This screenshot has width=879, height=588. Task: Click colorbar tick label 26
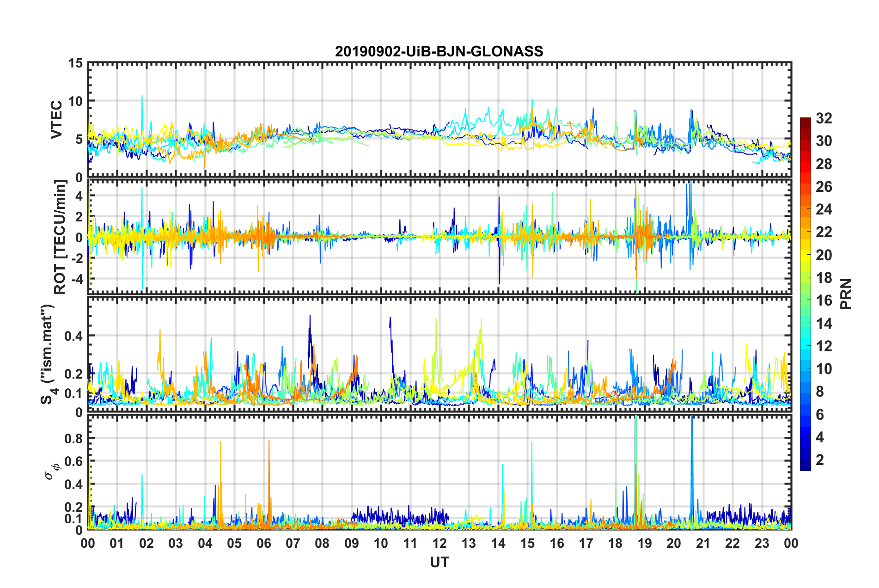click(824, 187)
